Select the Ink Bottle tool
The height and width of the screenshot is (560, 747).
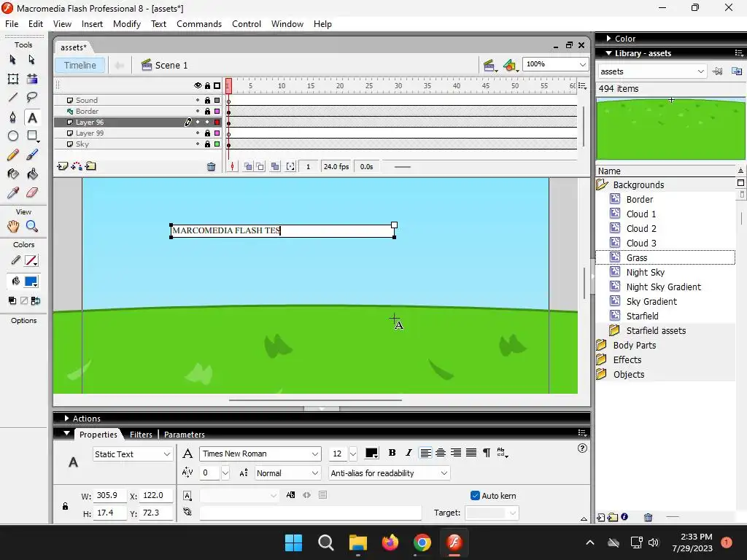pos(13,174)
